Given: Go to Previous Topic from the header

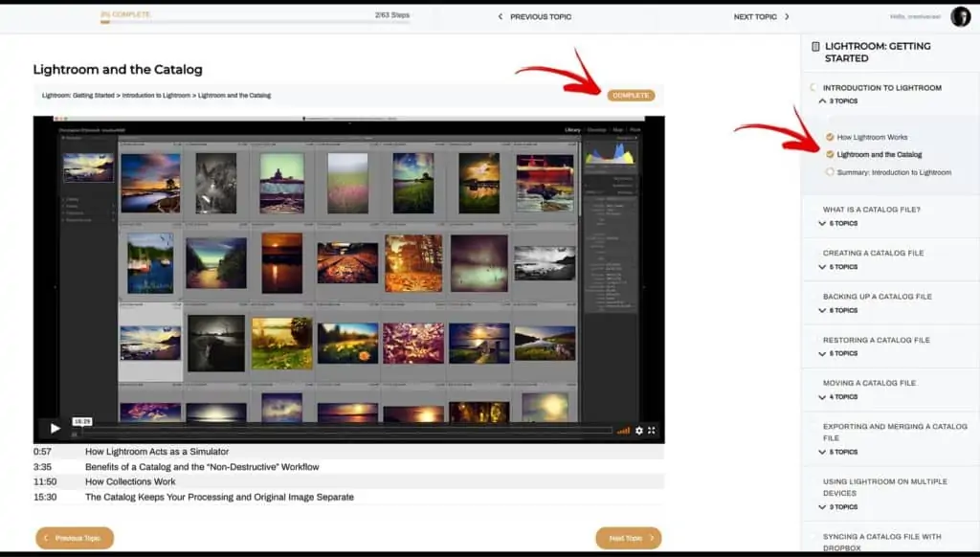Looking at the screenshot, I should [541, 17].
